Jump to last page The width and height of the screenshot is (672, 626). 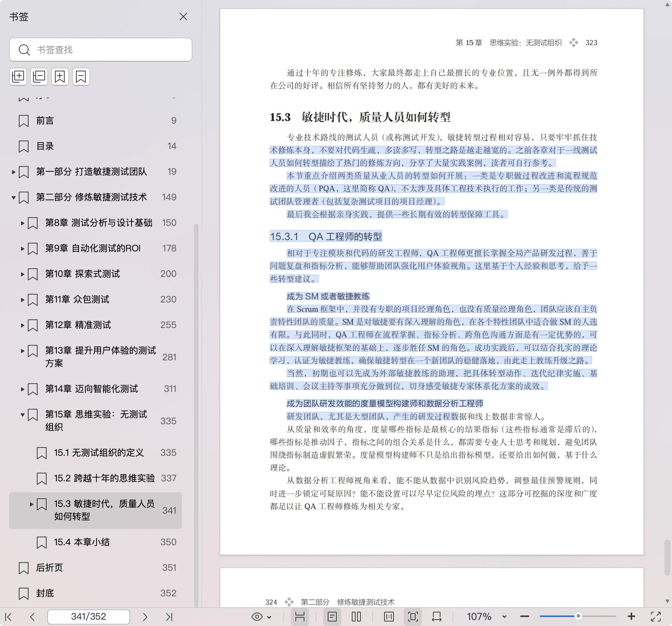point(169,617)
